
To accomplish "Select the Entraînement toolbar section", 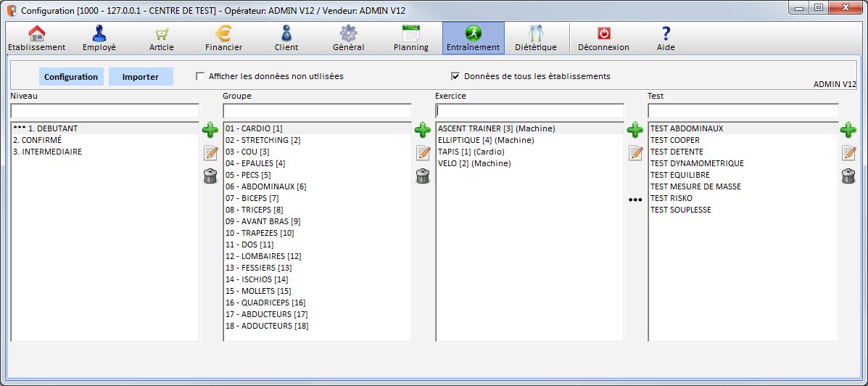I will (474, 38).
